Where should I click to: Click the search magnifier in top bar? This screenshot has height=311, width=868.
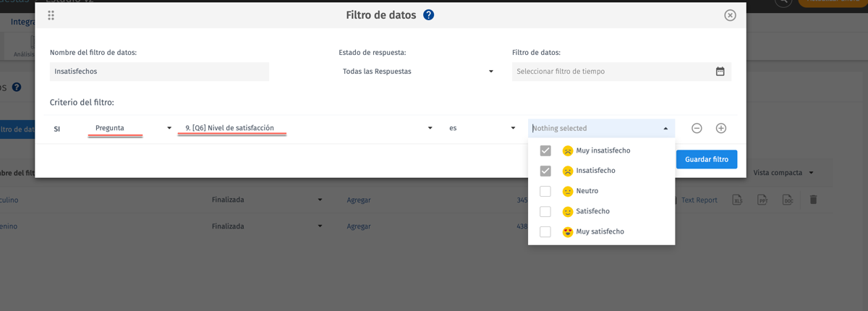click(783, 3)
